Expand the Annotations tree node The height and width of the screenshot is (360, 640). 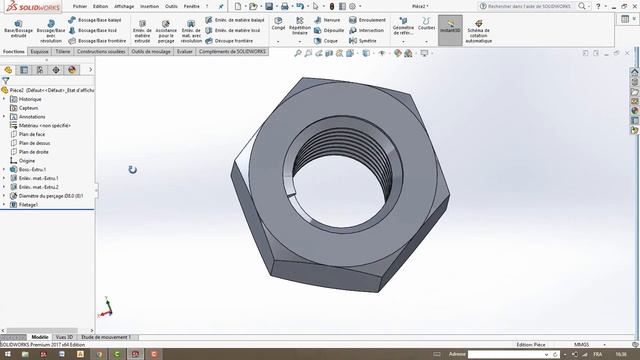pos(4,117)
